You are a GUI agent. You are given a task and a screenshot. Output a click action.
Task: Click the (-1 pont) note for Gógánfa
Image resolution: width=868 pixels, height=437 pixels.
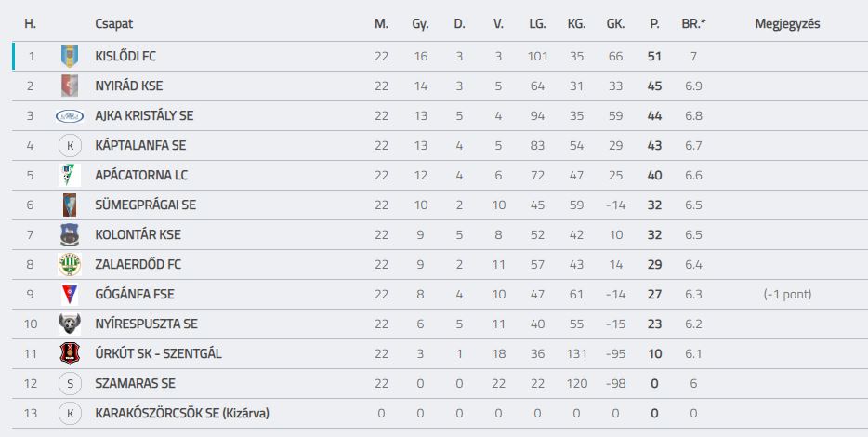point(787,294)
